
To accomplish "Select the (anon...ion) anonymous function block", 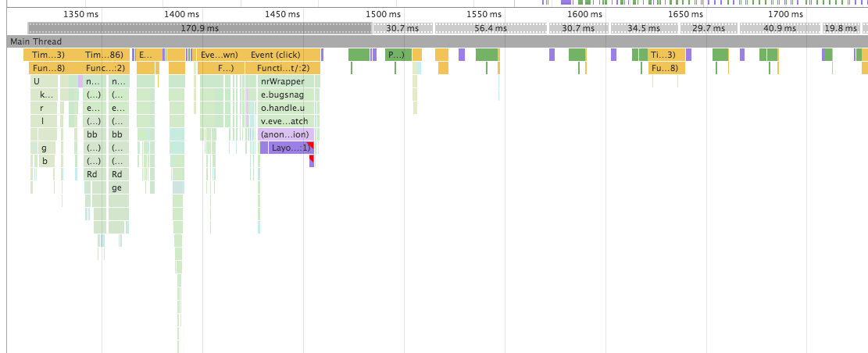I will pos(286,134).
